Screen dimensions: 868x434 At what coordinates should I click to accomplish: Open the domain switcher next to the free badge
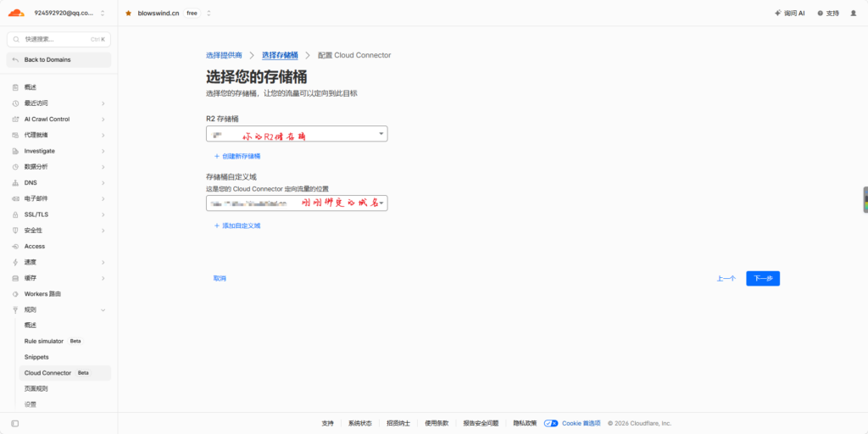pos(209,13)
